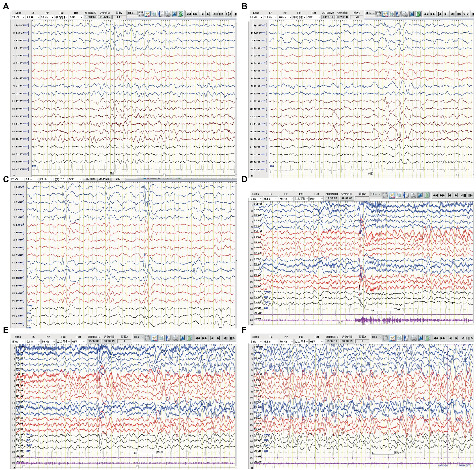
Task: Click the green waveform icon in panel B
Action: [418, 14]
